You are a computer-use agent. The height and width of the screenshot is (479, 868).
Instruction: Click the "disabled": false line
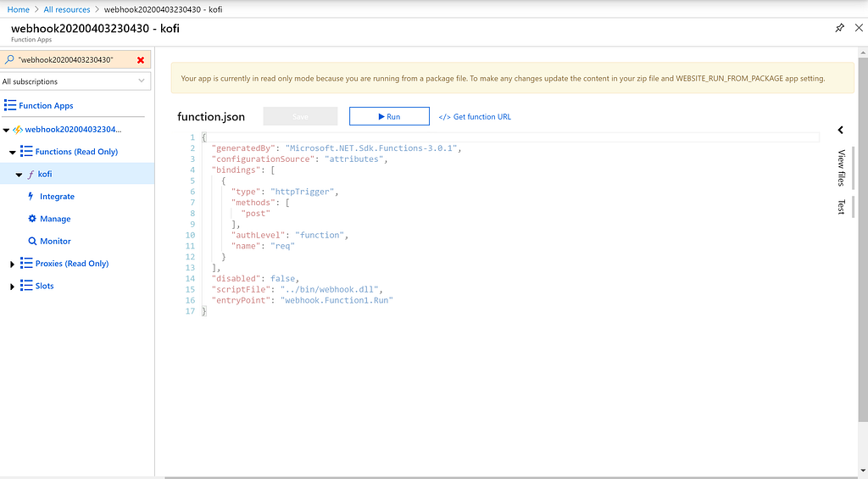click(x=255, y=279)
